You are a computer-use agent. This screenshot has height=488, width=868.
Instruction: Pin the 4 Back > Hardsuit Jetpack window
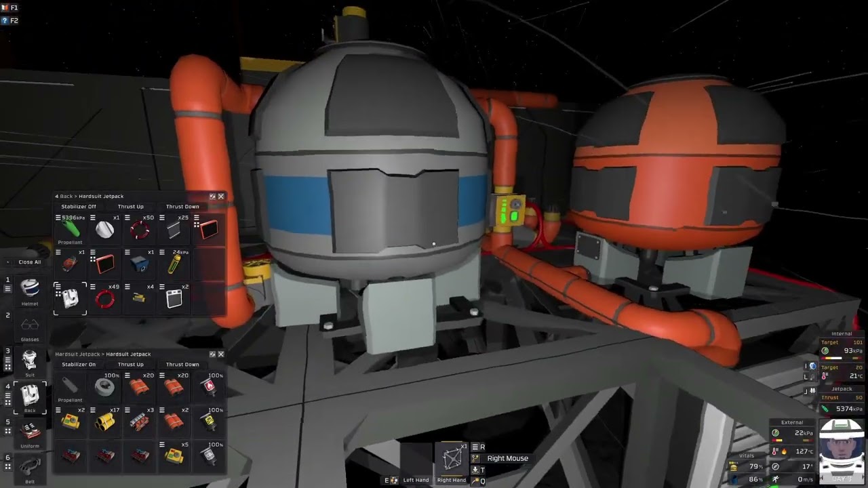pos(212,197)
